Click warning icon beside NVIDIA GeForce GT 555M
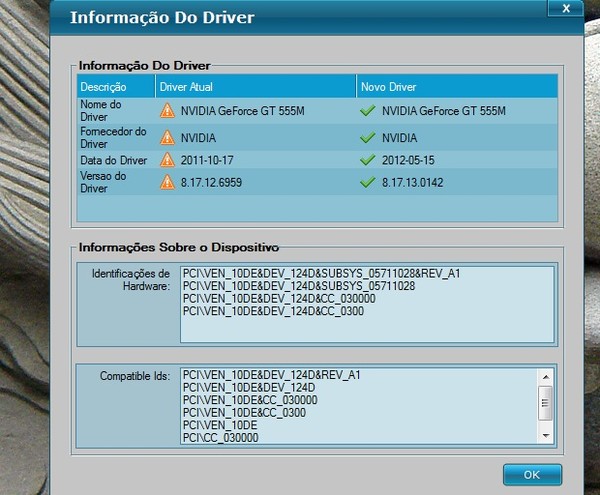The height and width of the screenshot is (495, 600). coord(167,111)
